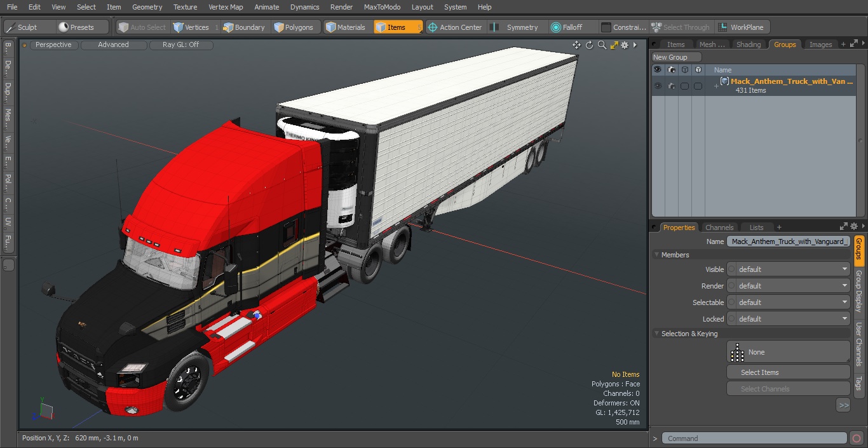Open the Group Display vertical tab
The image size is (868, 448).
coord(858,290)
